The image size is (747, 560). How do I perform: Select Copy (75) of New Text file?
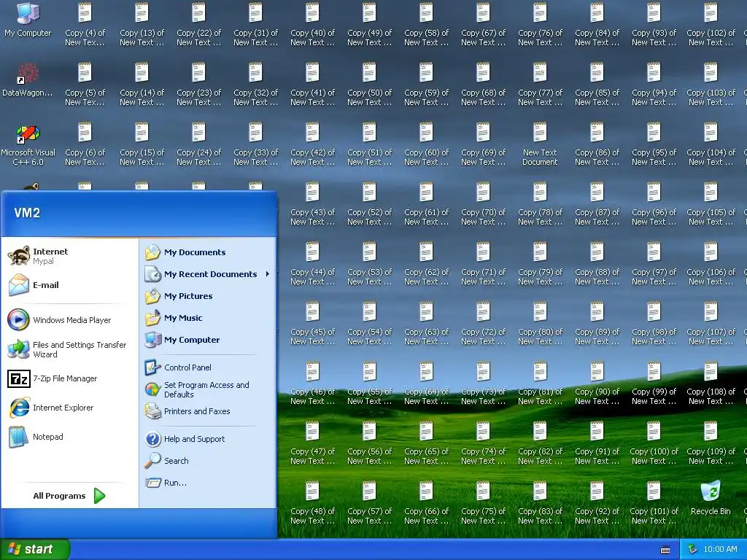483,502
